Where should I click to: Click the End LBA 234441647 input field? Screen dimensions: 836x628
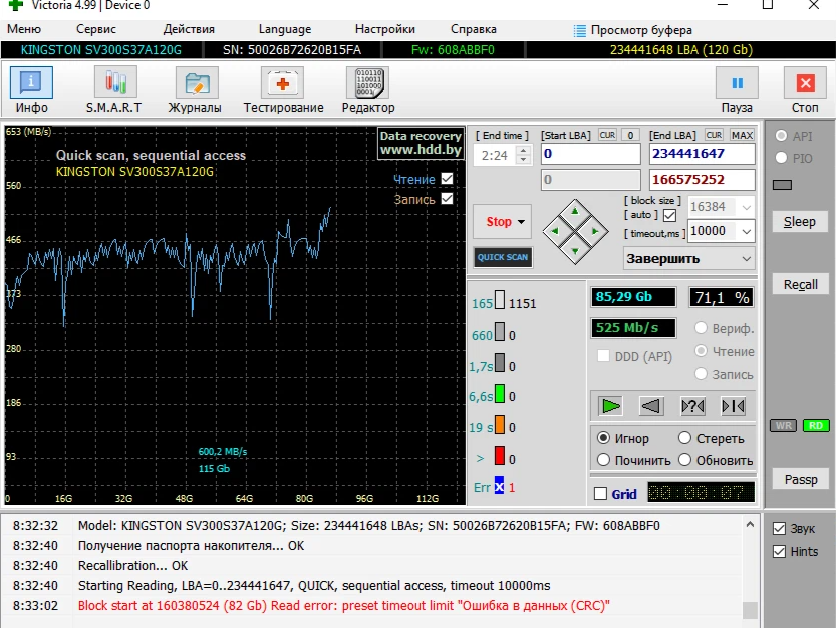tap(702, 154)
